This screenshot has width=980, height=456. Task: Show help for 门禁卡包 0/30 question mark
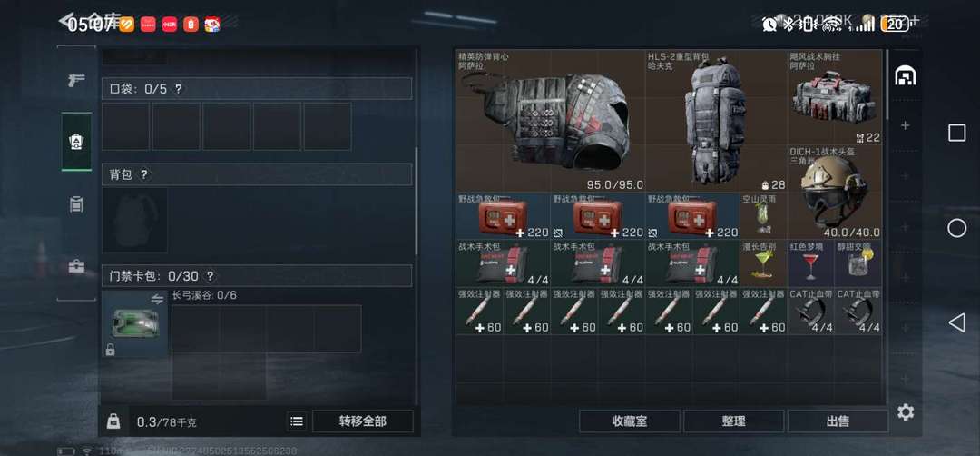[210, 276]
